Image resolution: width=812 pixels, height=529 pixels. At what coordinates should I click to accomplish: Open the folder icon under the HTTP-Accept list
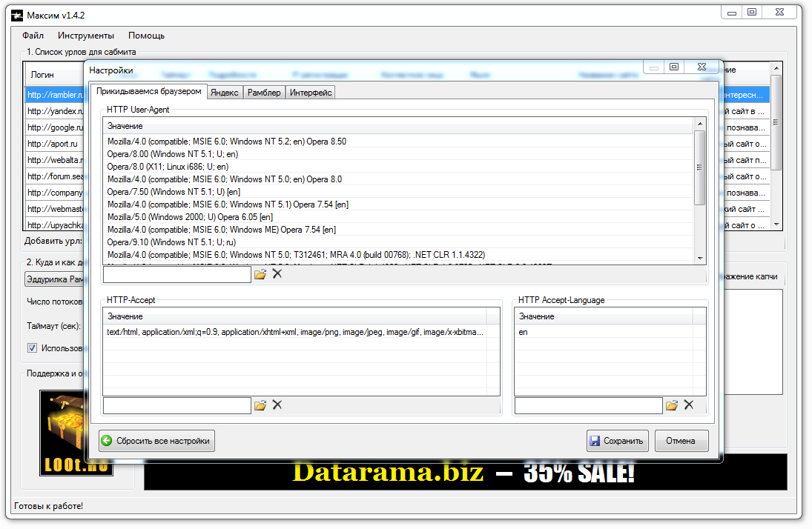point(260,405)
